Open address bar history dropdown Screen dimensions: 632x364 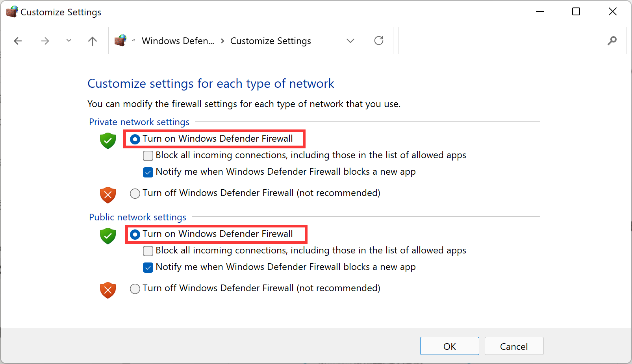pyautogui.click(x=350, y=41)
